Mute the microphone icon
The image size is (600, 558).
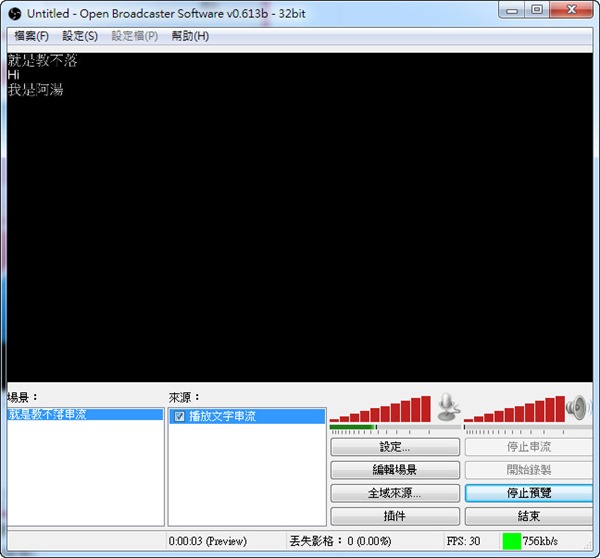(x=448, y=408)
